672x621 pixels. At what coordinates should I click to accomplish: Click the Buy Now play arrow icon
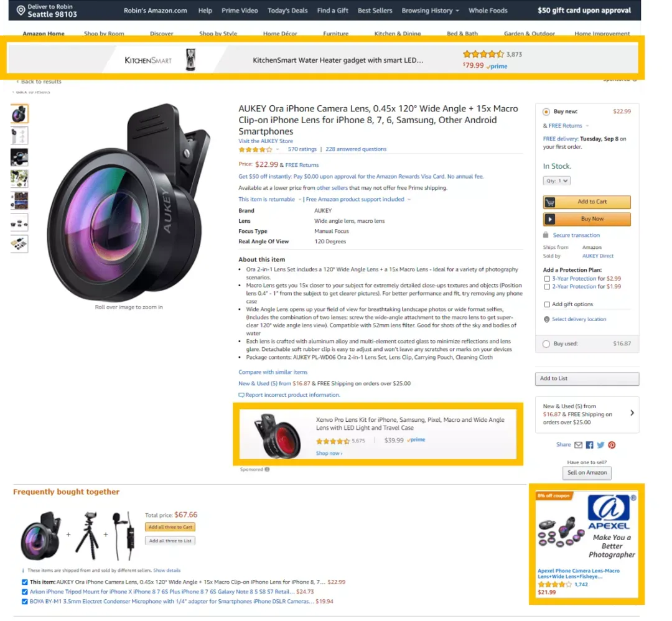pyautogui.click(x=550, y=219)
